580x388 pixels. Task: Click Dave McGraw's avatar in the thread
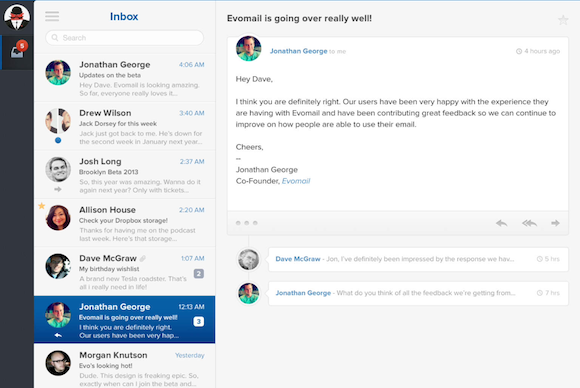click(248, 259)
